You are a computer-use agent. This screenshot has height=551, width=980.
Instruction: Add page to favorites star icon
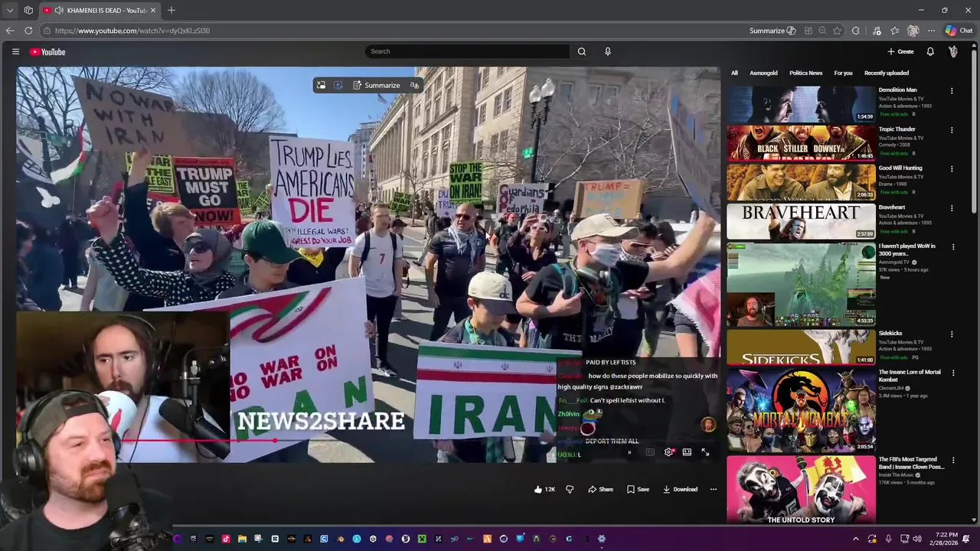click(837, 31)
